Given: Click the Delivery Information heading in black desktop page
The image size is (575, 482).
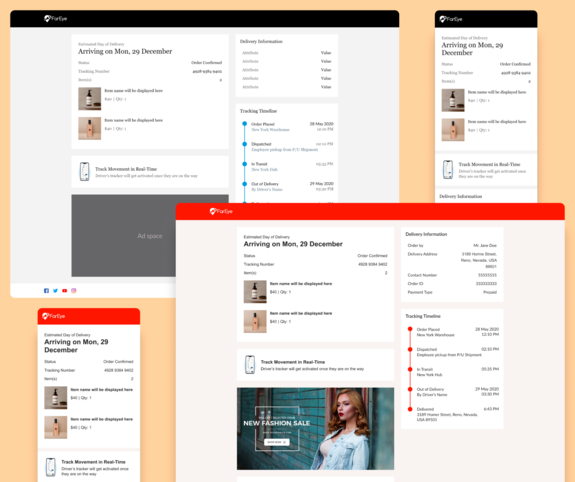Looking at the screenshot, I should (261, 41).
